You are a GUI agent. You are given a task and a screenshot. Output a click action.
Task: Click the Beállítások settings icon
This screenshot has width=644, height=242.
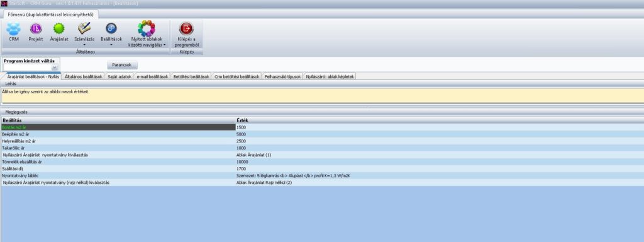(111, 28)
